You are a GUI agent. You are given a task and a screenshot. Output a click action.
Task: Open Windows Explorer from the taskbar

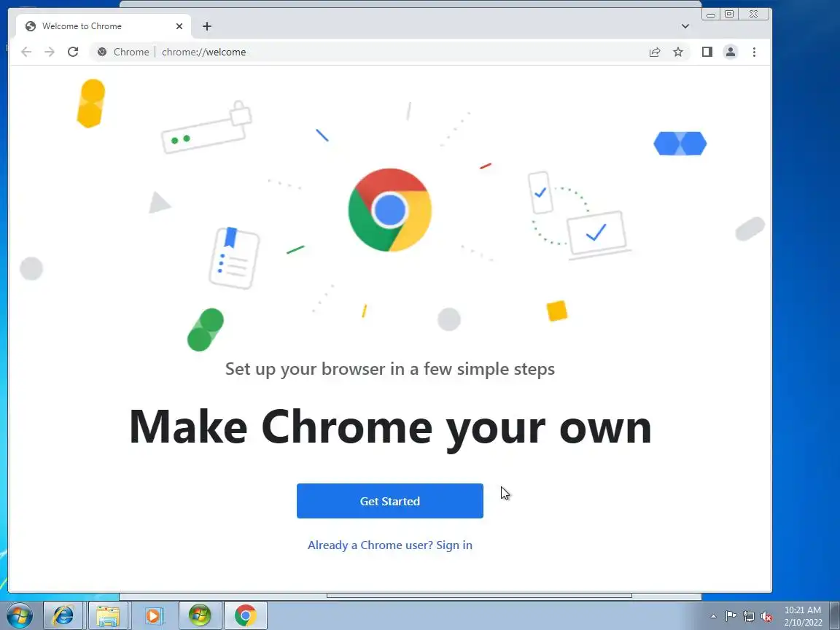[108, 615]
